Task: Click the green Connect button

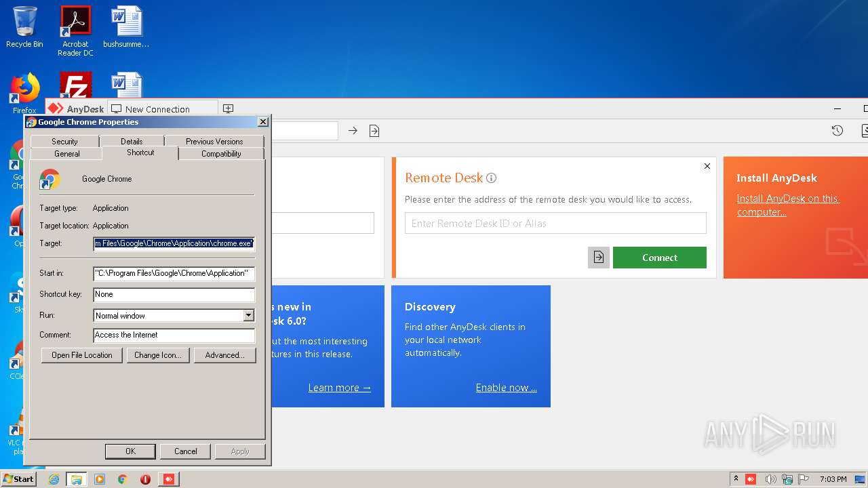Action: point(660,258)
